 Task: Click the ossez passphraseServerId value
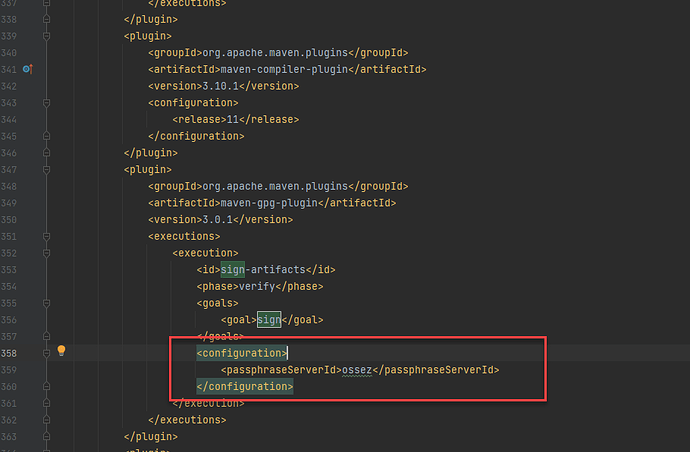coord(357,370)
